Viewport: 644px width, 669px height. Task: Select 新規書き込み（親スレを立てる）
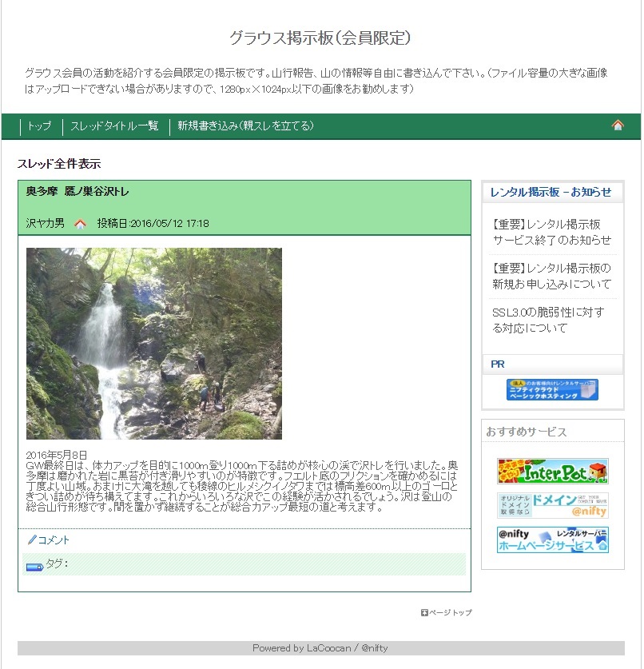[x=245, y=125]
